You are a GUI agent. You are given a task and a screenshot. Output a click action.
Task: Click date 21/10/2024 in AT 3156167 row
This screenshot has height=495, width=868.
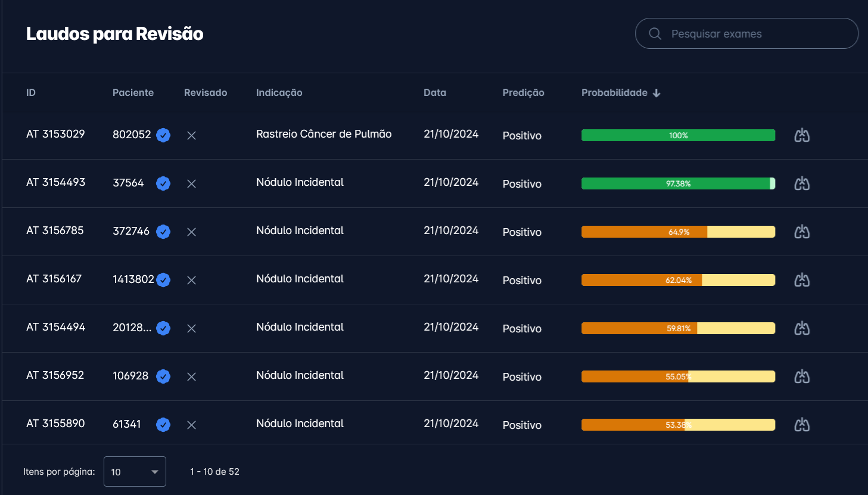click(x=451, y=279)
